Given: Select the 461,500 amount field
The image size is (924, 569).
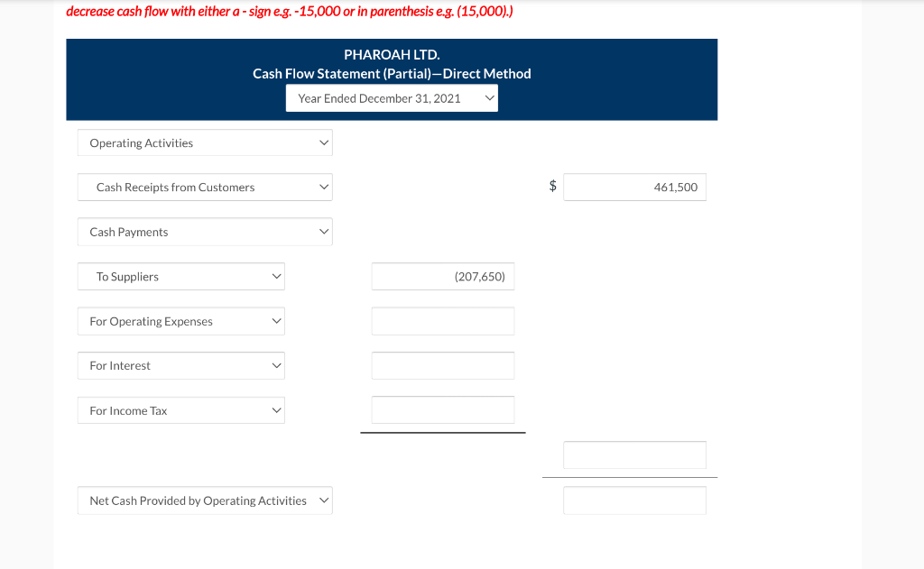Looking at the screenshot, I should pyautogui.click(x=634, y=187).
